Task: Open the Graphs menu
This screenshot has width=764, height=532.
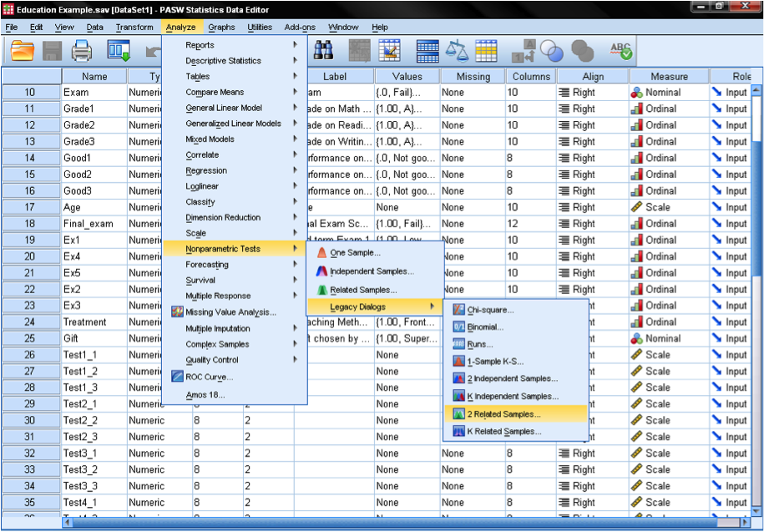Action: (221, 27)
